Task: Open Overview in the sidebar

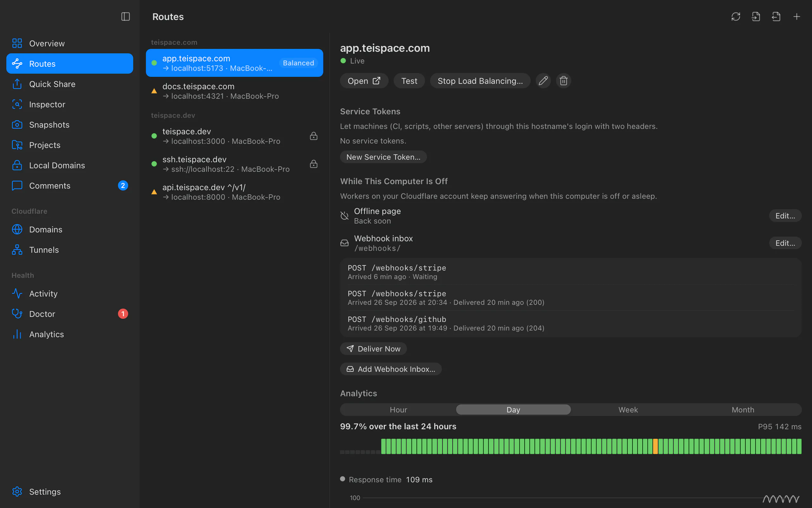Action: 70,43
